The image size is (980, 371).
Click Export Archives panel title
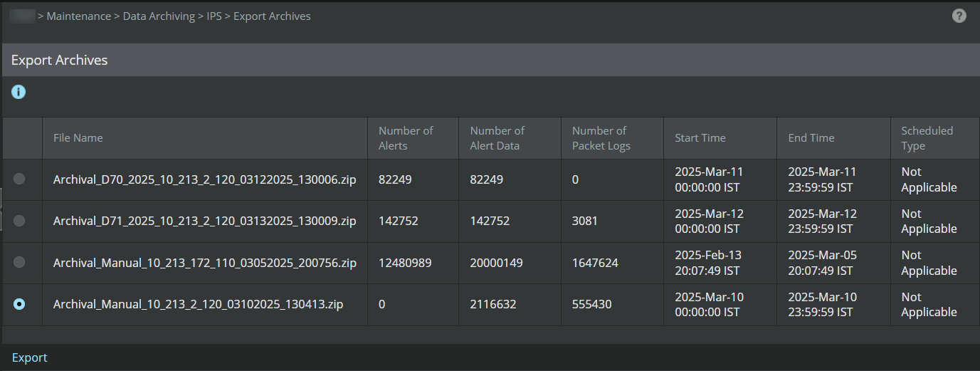[x=60, y=60]
